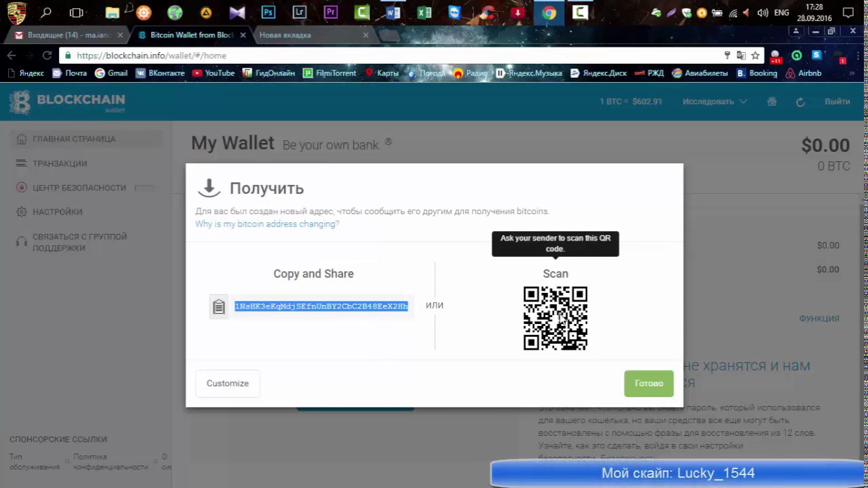Click the Windows search magnifier in taskbar
Image resolution: width=868 pixels, height=488 pixels.
point(46,12)
